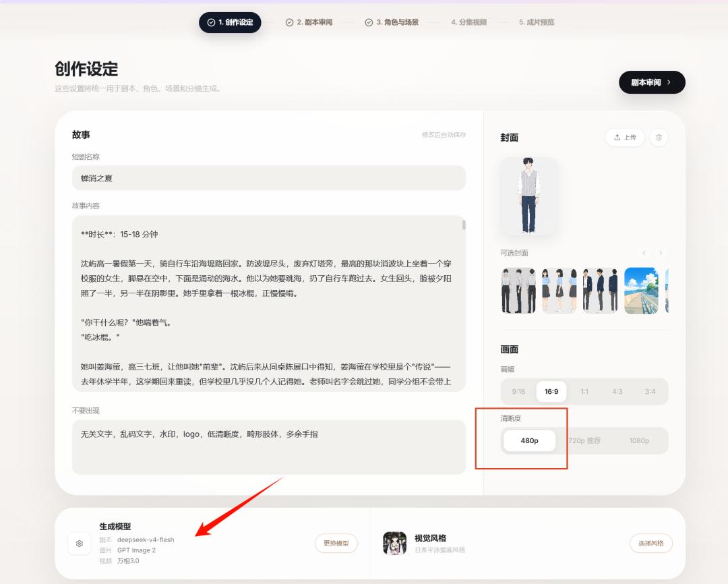Click the GPT Image 2 model text
This screenshot has height=584, width=728.
point(136,550)
